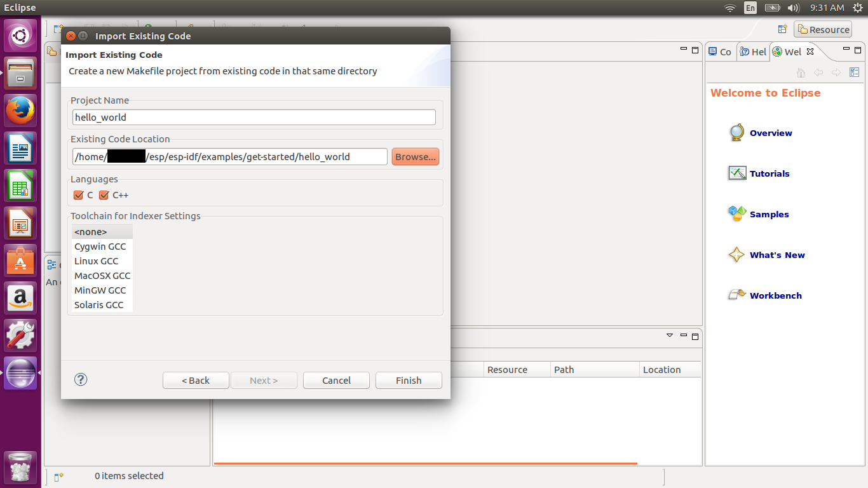The width and height of the screenshot is (868, 488).
Task: Open LibreOffice Impress from the launcher
Action: pyautogui.click(x=20, y=223)
